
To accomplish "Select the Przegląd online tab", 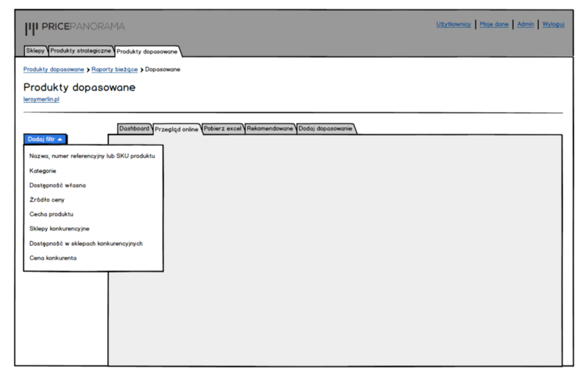I will [x=176, y=129].
